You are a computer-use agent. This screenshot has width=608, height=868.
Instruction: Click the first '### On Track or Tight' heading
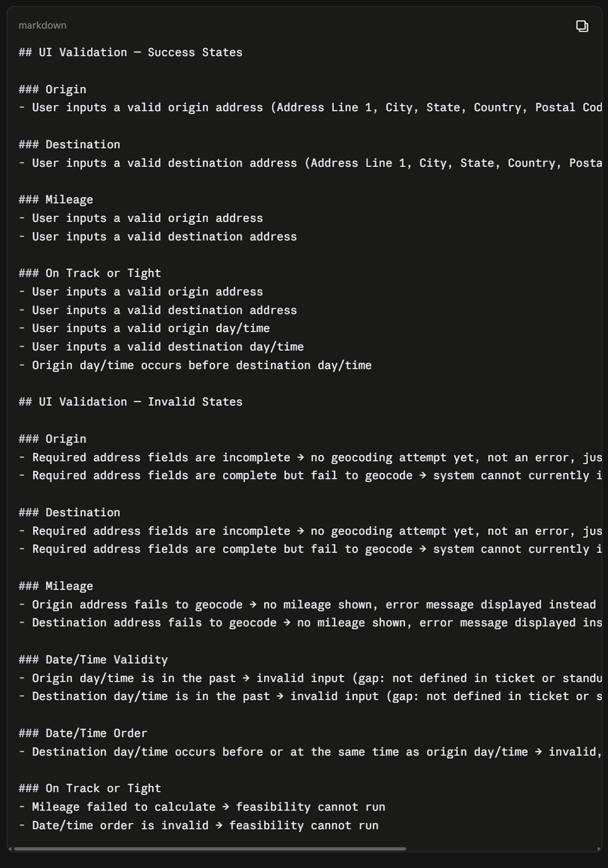90,273
